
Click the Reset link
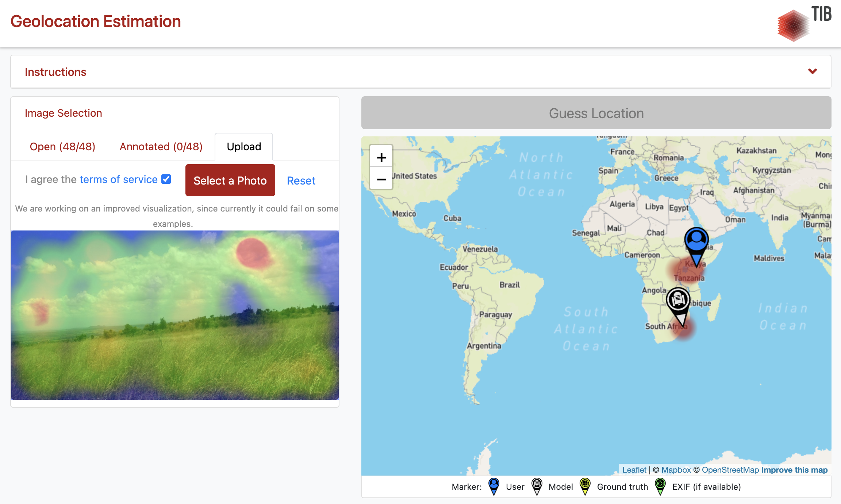301,181
